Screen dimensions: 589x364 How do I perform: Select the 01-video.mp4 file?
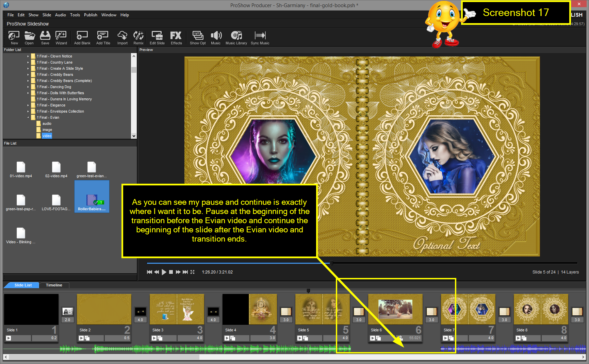tap(21, 170)
